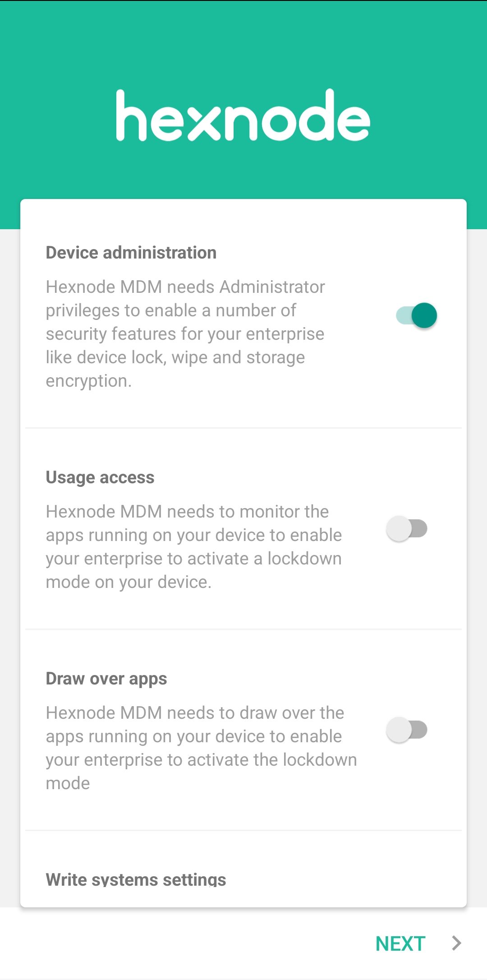Tap the hexnode logo in the header

coord(243,115)
